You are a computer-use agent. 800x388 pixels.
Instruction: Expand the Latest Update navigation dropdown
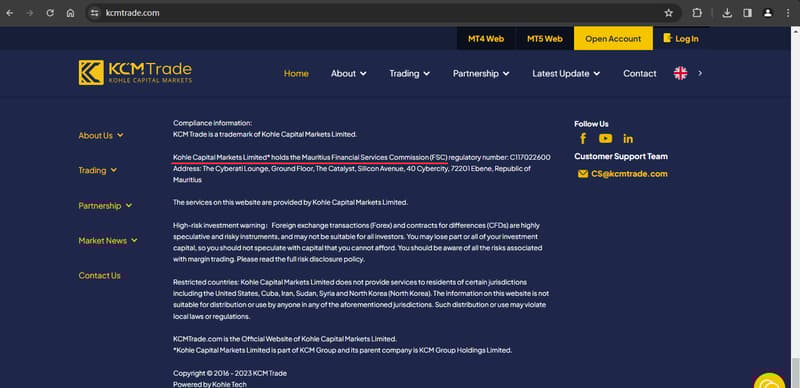566,74
